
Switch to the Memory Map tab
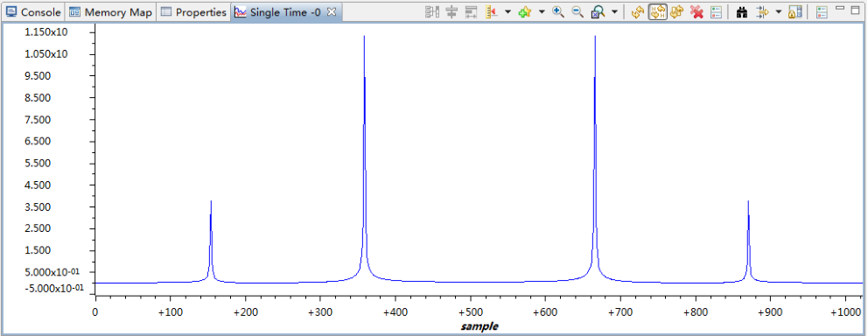coord(111,12)
